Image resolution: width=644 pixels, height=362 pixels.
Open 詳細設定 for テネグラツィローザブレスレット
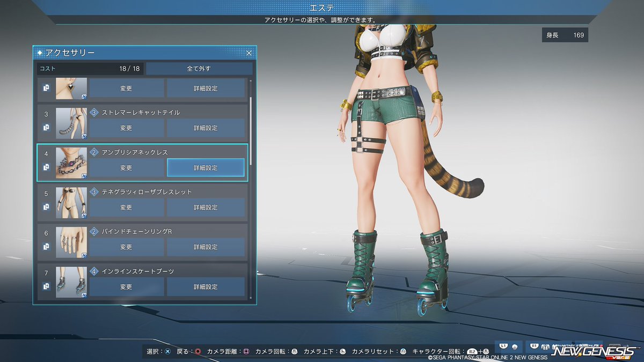click(206, 207)
